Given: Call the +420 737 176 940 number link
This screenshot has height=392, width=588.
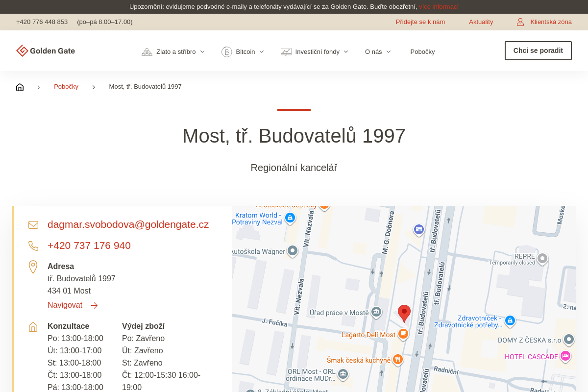Looking at the screenshot, I should 89,245.
